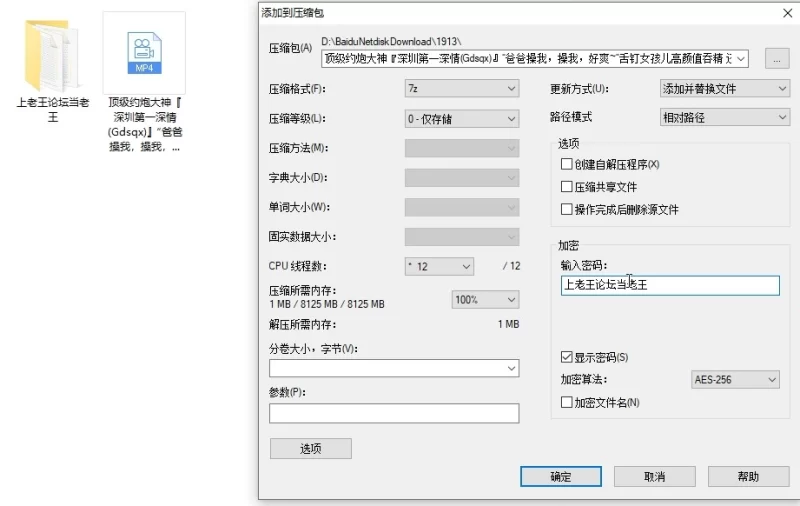Open the 加密算法 AES-256 dropdown
800x506 pixels.
tap(735, 380)
